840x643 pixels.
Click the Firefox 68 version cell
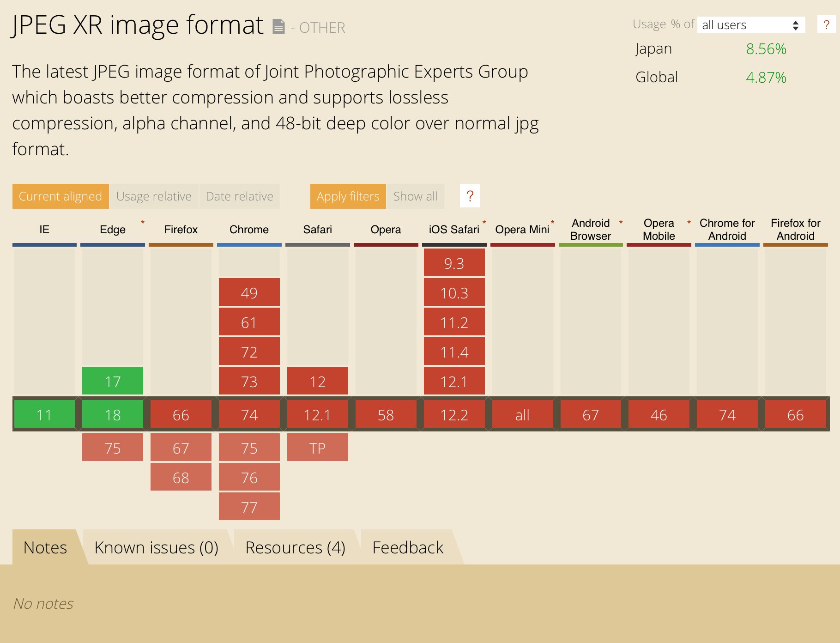click(x=181, y=477)
